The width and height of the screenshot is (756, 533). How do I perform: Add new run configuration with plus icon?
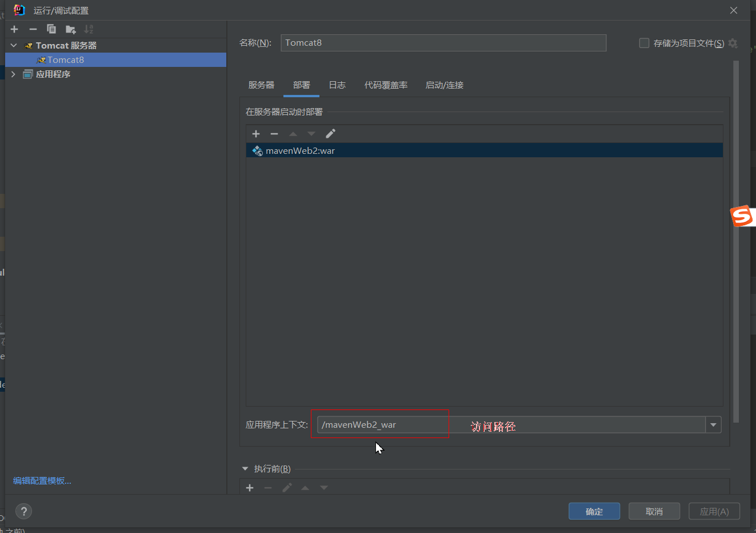[15, 29]
